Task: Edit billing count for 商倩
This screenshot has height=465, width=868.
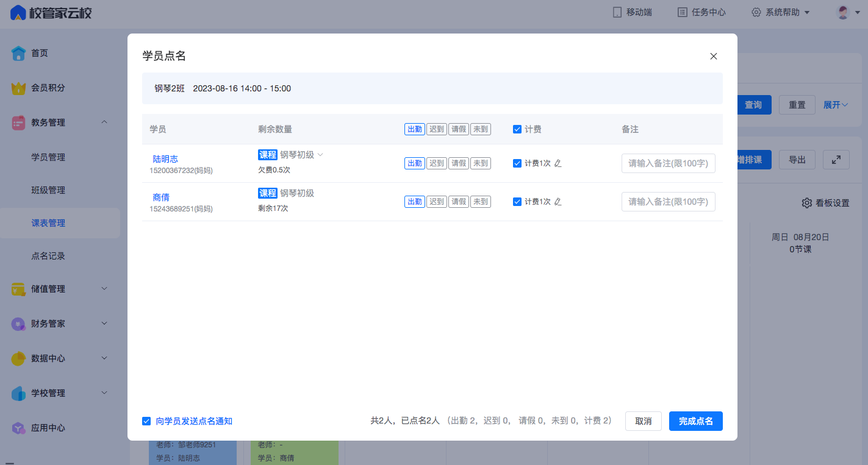Action: (x=558, y=202)
